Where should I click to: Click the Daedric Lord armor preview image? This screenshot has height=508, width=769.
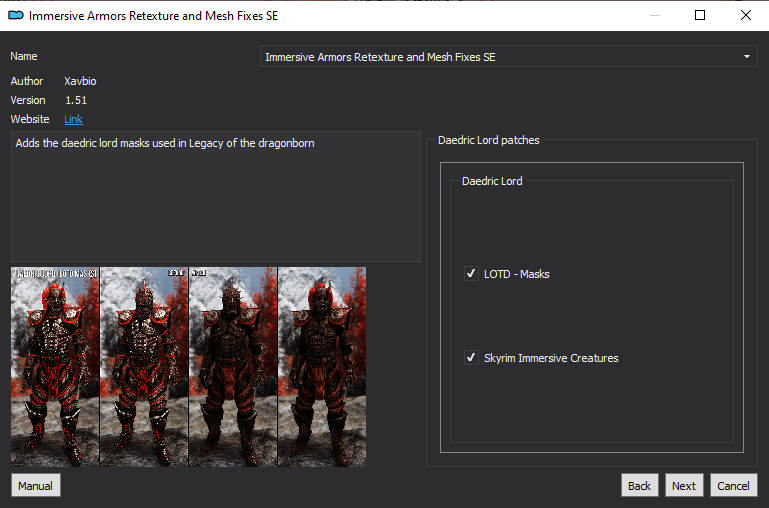(x=188, y=367)
